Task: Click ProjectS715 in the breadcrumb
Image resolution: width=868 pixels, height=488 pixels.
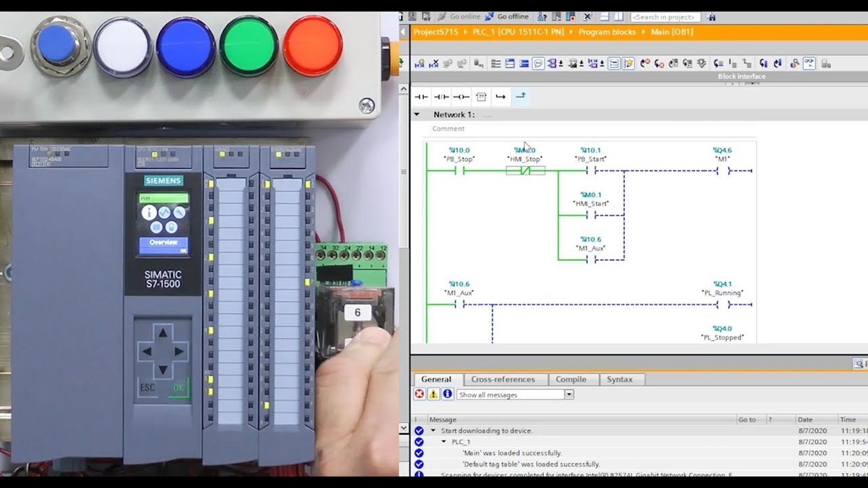Action: 435,32
